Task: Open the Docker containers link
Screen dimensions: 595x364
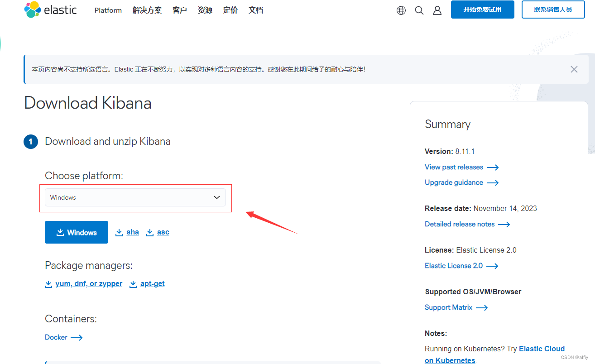Action: 56,337
